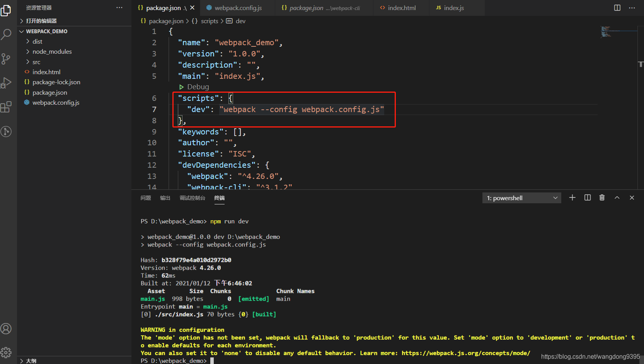Click index.html file icon in explorer

pyautogui.click(x=27, y=72)
